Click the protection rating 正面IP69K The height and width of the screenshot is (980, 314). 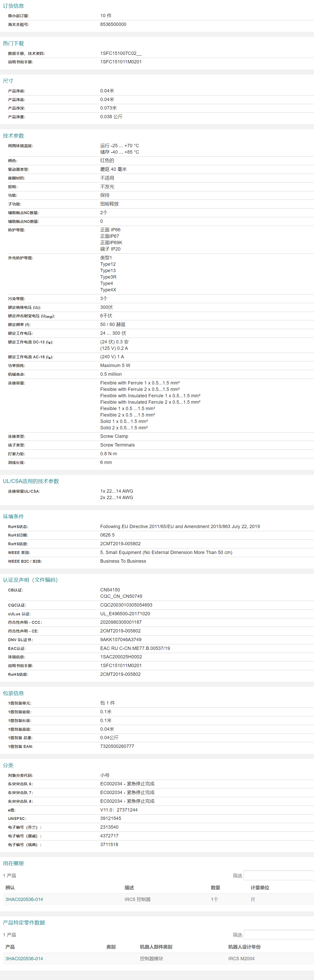pos(111,243)
